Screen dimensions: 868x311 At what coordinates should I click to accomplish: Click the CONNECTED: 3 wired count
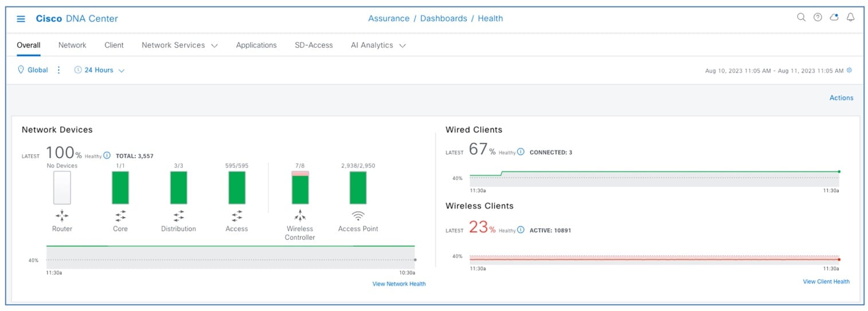click(551, 153)
